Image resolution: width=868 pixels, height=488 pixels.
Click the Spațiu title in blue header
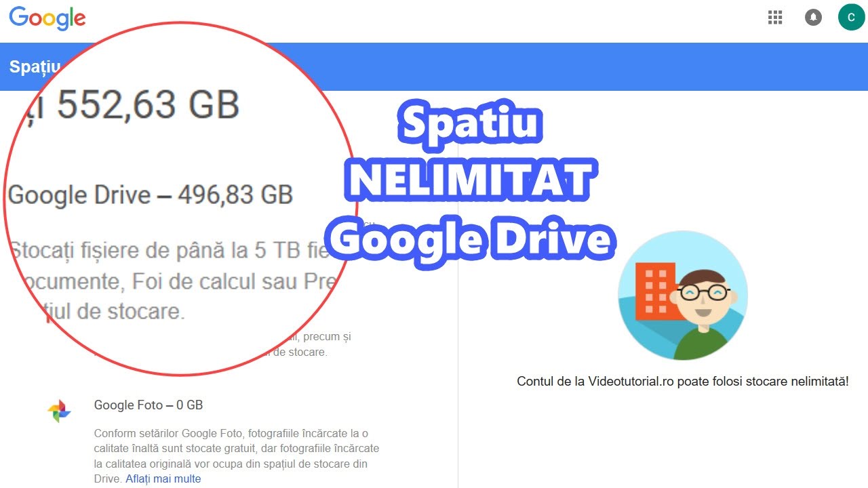pyautogui.click(x=35, y=67)
